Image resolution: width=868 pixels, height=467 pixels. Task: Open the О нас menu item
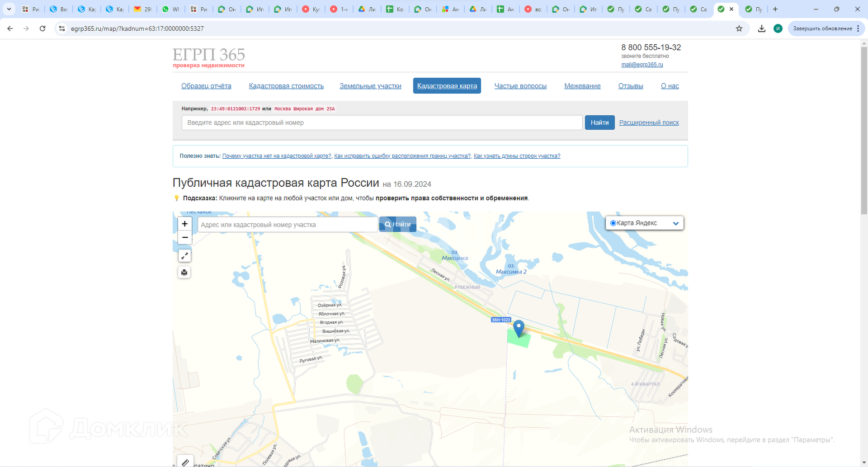[x=670, y=86]
